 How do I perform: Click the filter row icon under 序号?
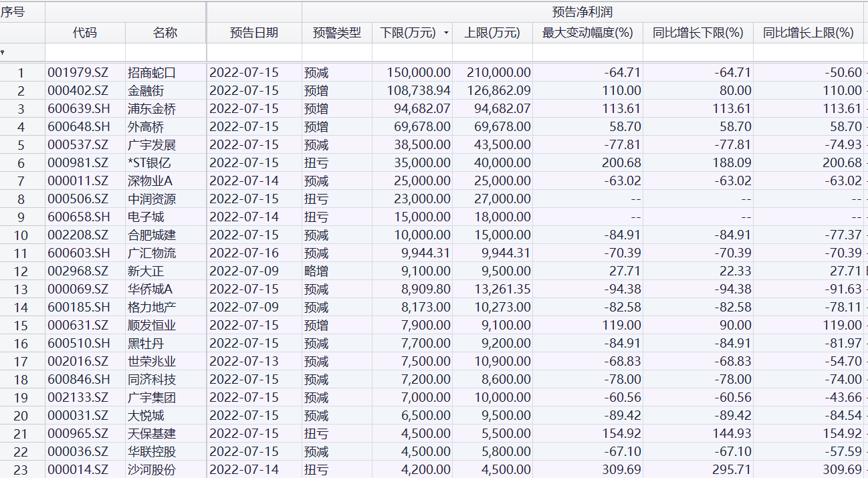tap(3, 52)
